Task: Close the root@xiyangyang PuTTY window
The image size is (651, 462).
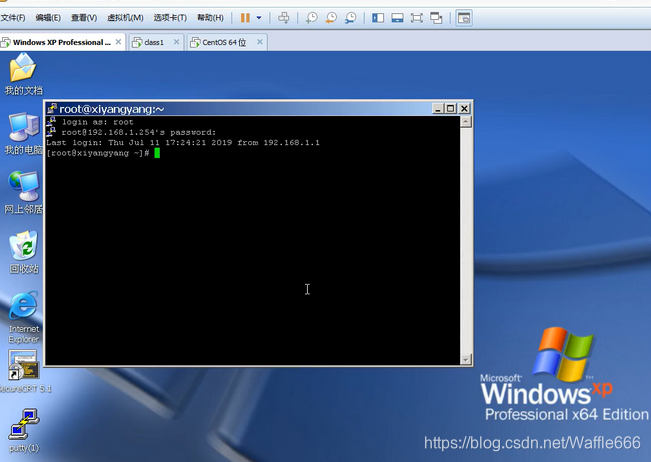Action: pos(464,109)
